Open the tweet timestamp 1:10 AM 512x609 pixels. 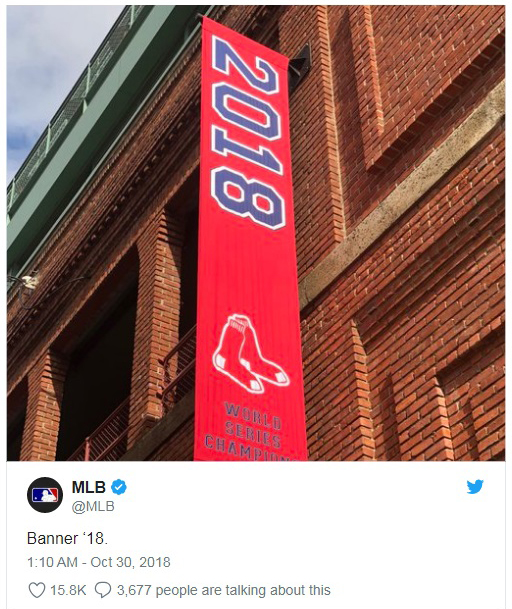[52, 562]
